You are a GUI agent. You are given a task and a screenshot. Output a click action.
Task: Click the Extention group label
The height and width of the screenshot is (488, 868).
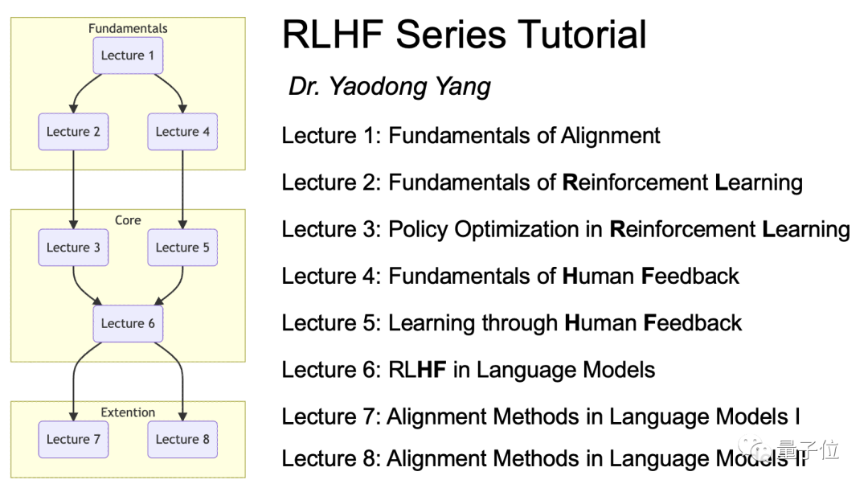128,412
